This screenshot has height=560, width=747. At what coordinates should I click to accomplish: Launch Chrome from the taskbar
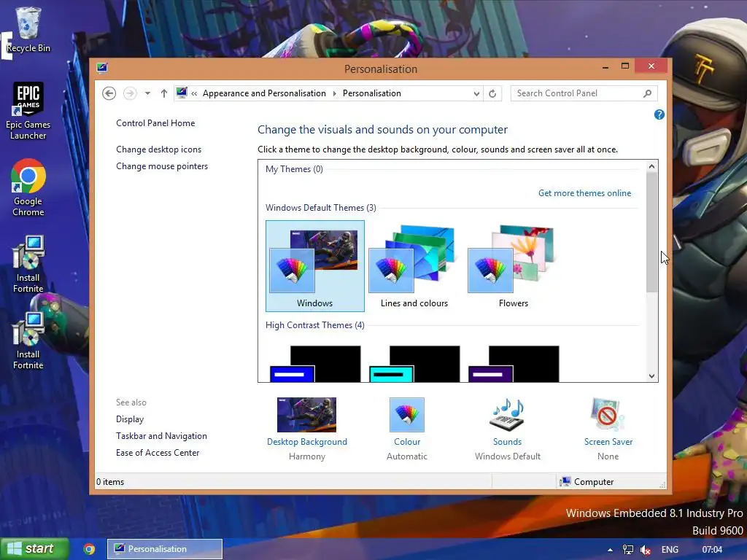89,549
